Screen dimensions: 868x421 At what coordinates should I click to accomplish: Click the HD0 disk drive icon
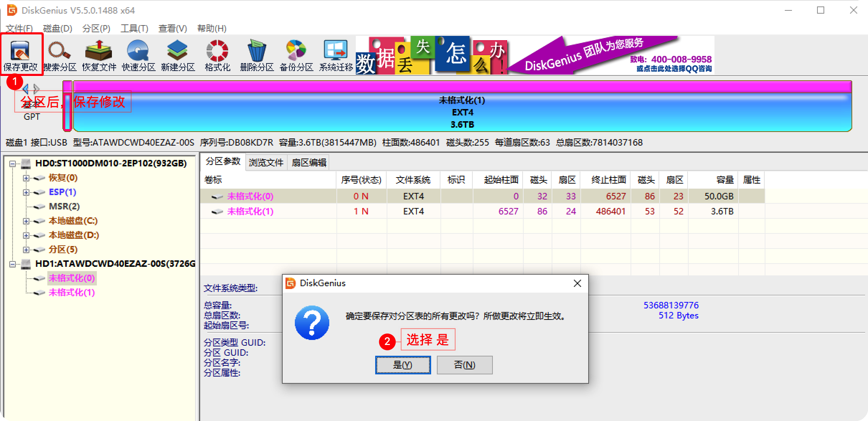pos(26,164)
